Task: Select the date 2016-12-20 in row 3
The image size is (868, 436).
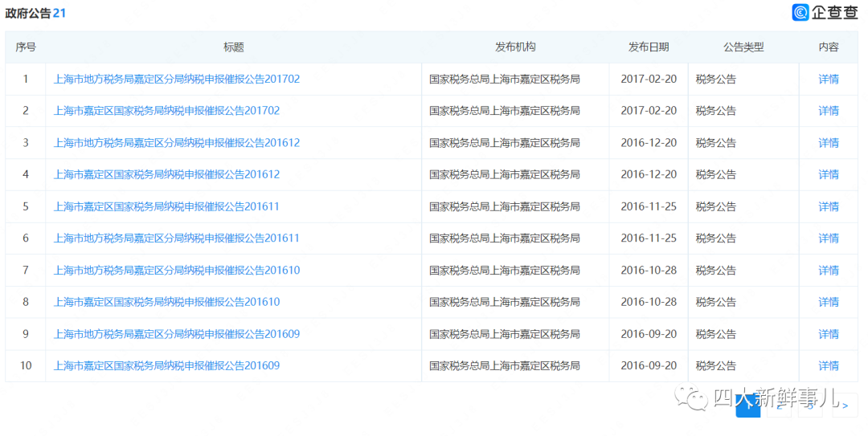Action: click(649, 143)
